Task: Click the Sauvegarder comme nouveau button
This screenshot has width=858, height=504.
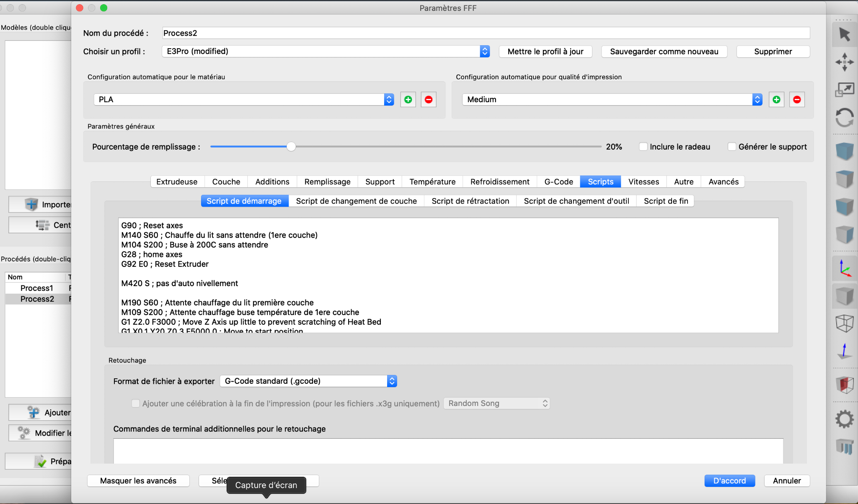Action: [x=664, y=52]
